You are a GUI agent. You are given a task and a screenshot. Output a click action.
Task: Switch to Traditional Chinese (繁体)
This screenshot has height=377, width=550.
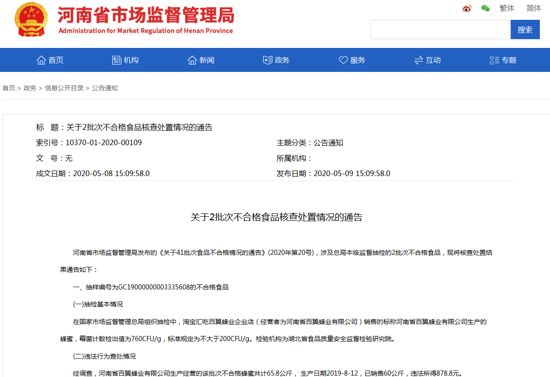coord(507,8)
